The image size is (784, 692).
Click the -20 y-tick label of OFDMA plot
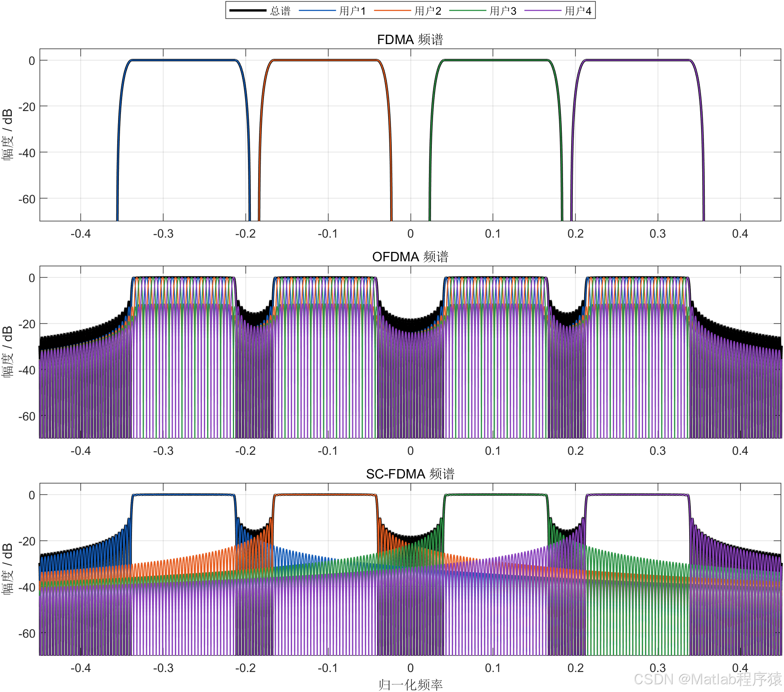(27, 324)
